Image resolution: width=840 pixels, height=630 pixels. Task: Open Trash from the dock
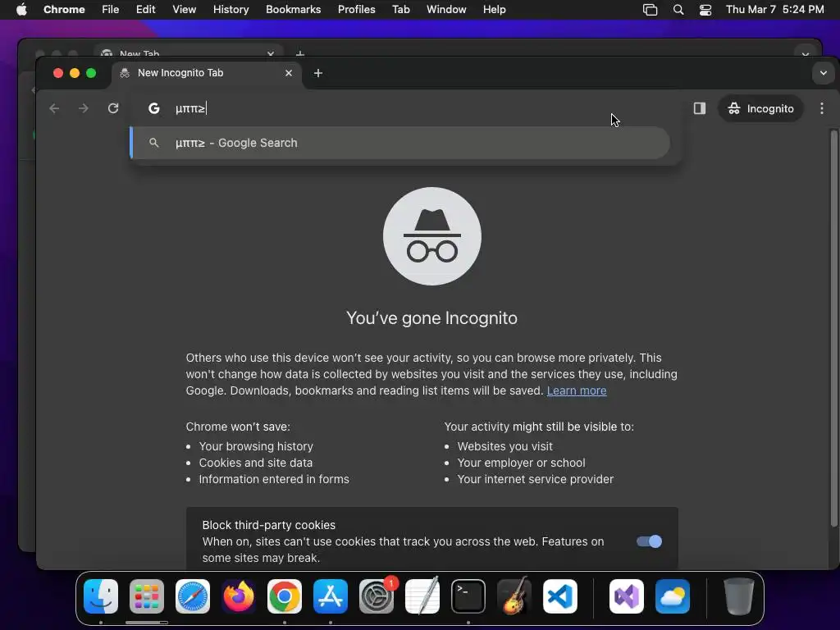tap(739, 596)
